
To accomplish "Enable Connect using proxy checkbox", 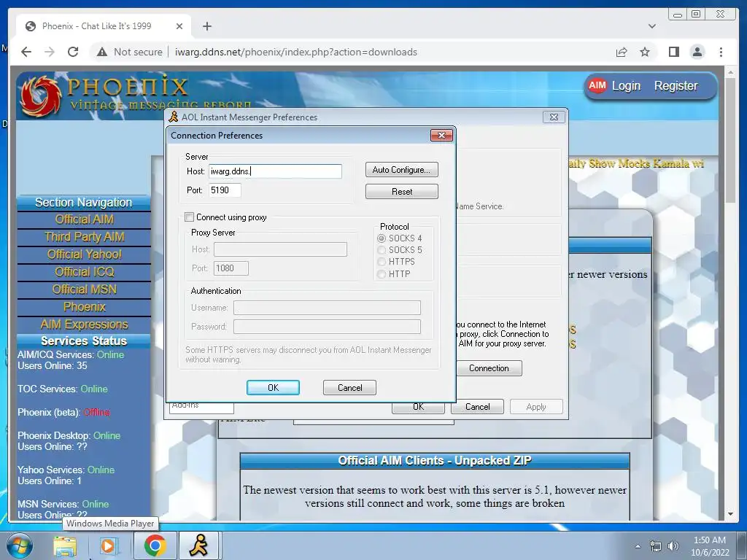I will tap(189, 217).
